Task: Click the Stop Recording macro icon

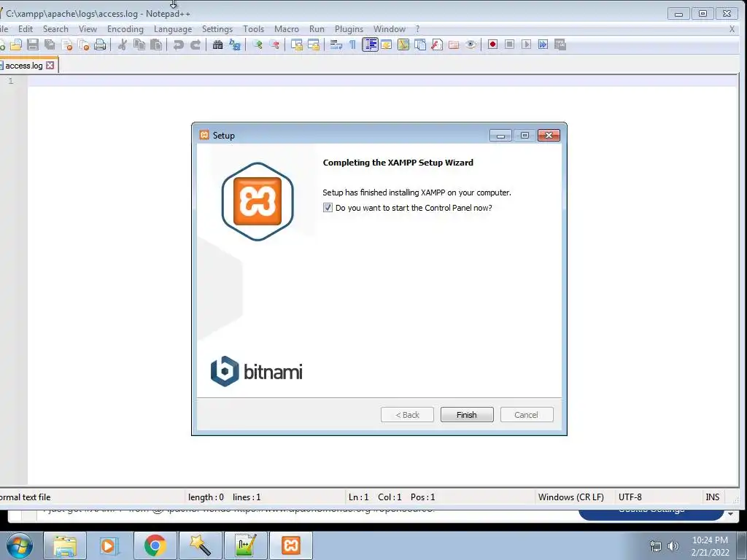Action: 509,44
